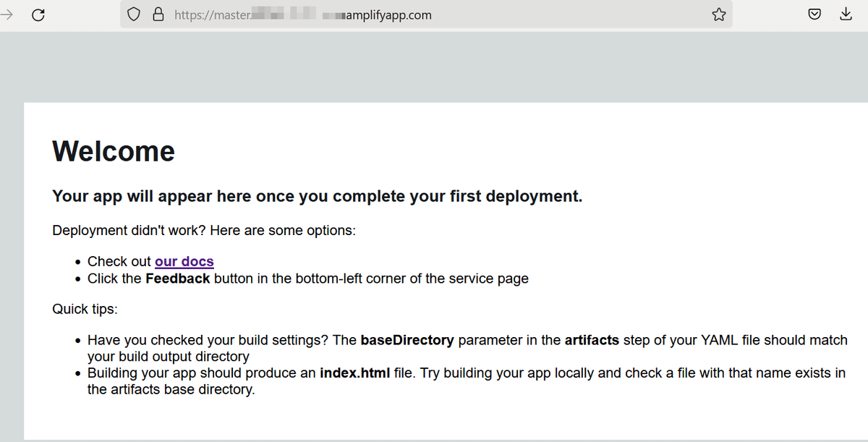
Task: Reload the current page
Action: (40, 14)
